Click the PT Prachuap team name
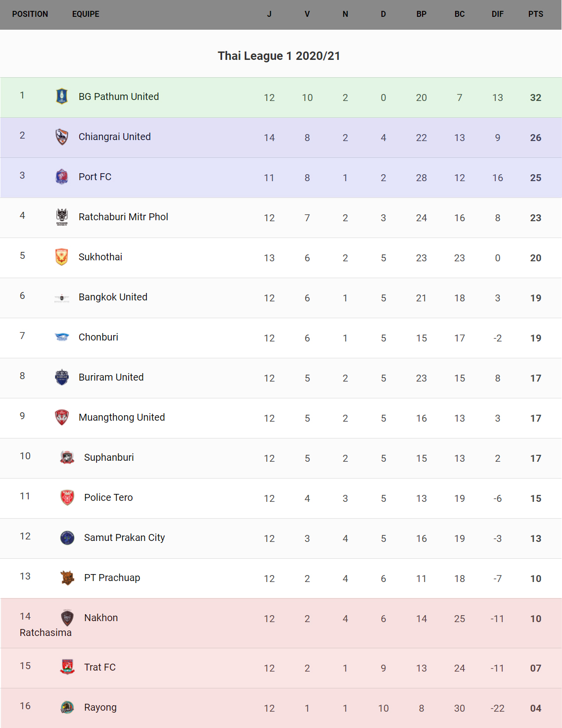 pos(112,578)
